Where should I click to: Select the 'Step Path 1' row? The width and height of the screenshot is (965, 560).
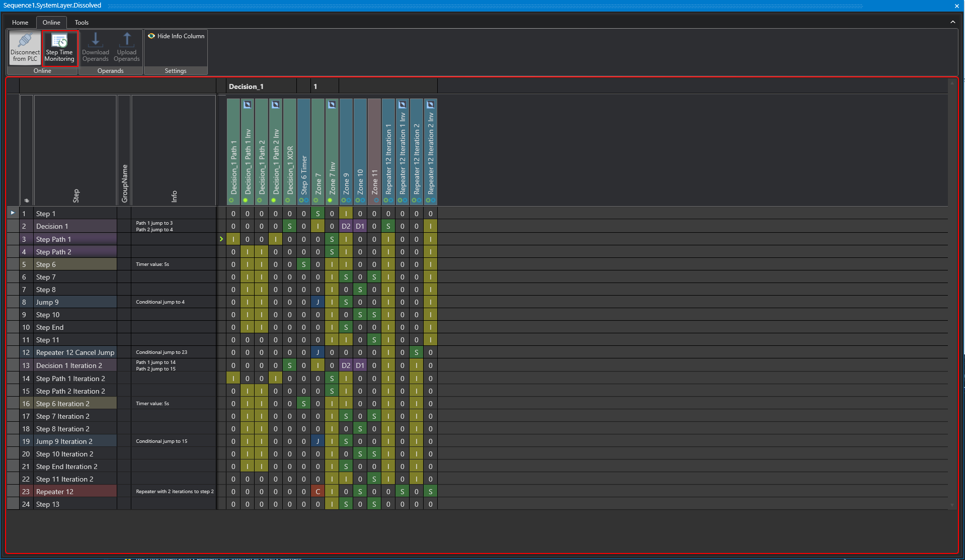[x=75, y=239]
